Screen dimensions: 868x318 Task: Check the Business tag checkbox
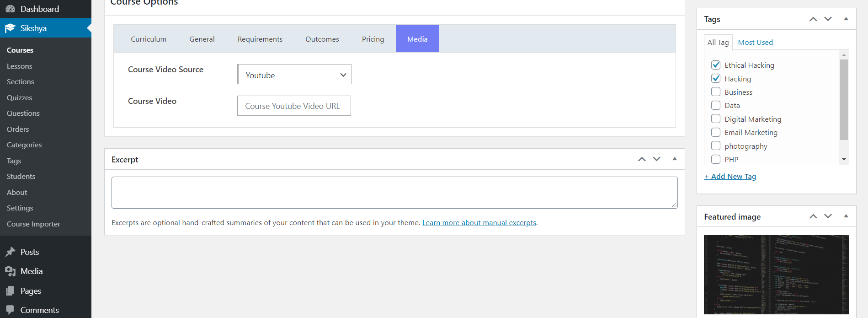[x=716, y=92]
